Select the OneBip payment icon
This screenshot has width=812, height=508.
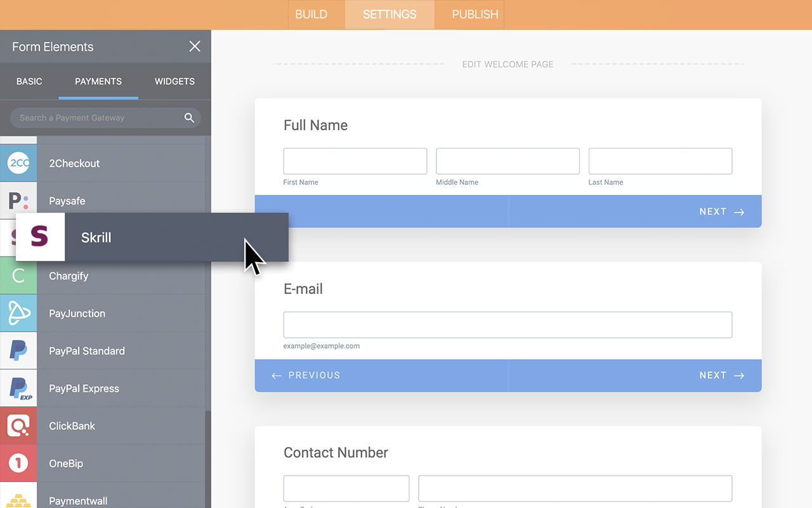18,463
